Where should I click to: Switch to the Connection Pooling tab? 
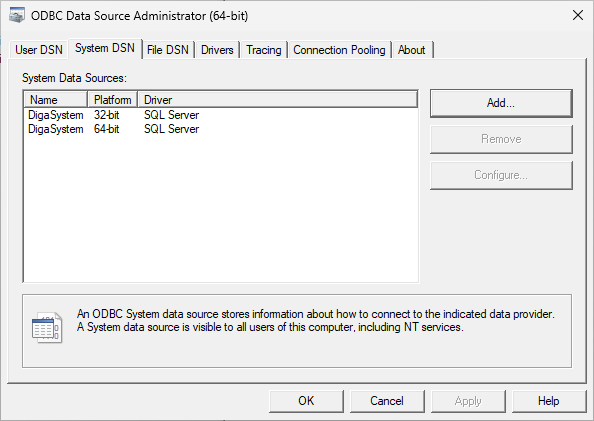339,50
